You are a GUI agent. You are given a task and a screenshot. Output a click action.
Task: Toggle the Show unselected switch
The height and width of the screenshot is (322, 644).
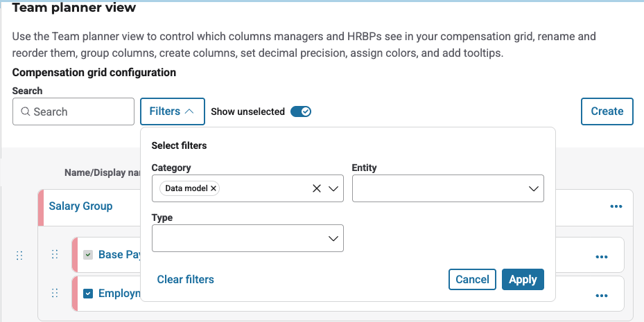(x=301, y=111)
